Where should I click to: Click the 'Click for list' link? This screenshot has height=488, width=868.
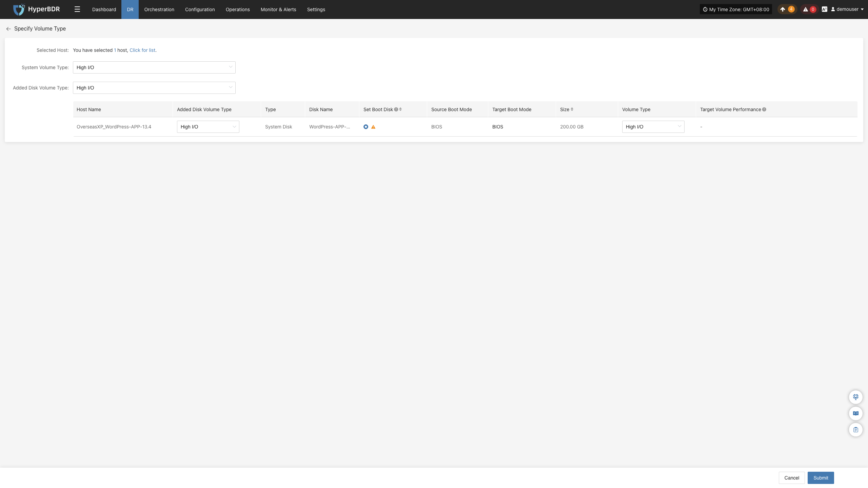[142, 50]
